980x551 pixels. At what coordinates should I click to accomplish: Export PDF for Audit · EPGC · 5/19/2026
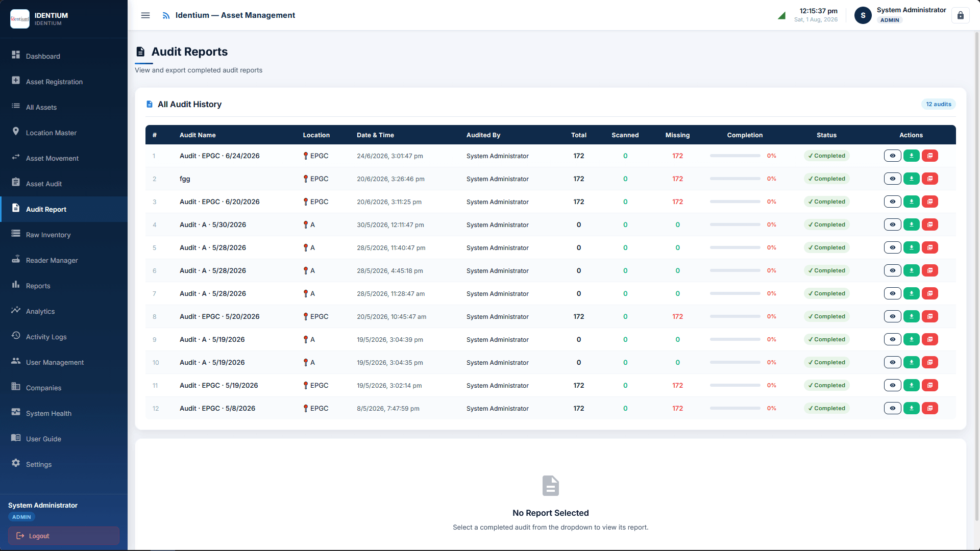(x=930, y=385)
